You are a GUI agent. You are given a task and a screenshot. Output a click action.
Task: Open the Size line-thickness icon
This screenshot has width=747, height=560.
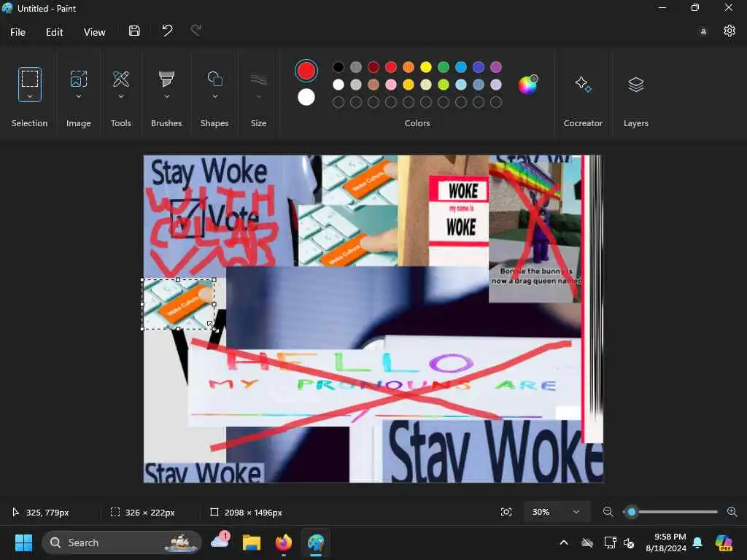click(x=259, y=79)
